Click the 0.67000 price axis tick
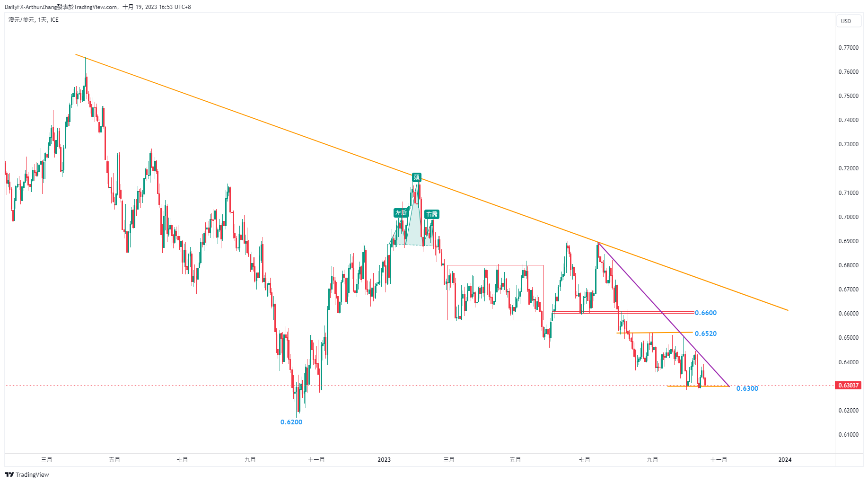The image size is (868, 483). (x=848, y=290)
